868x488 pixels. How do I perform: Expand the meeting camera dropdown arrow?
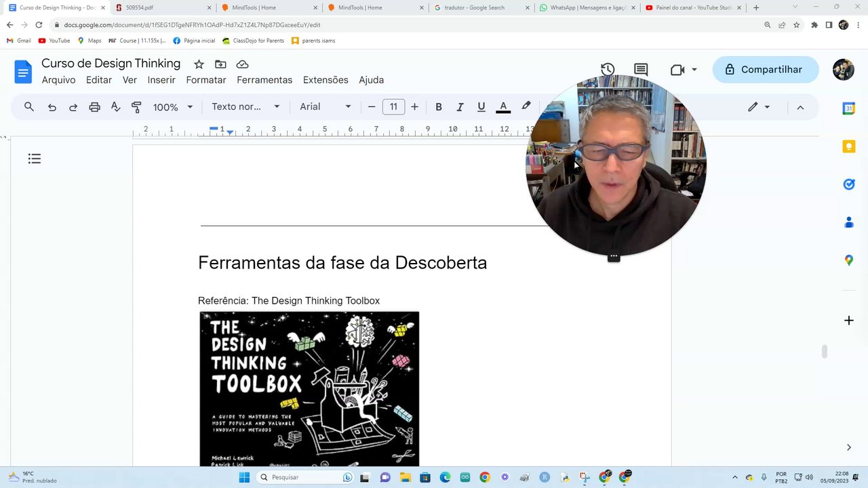(694, 70)
